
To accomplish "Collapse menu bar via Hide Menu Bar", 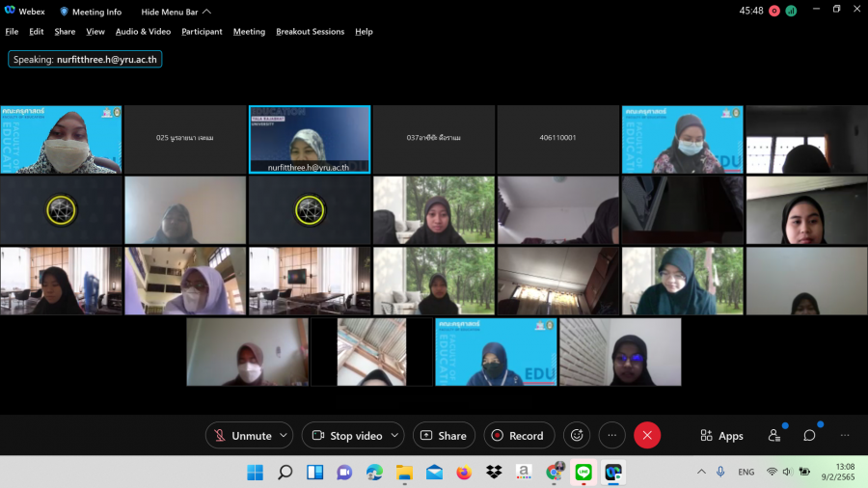I will [x=176, y=12].
